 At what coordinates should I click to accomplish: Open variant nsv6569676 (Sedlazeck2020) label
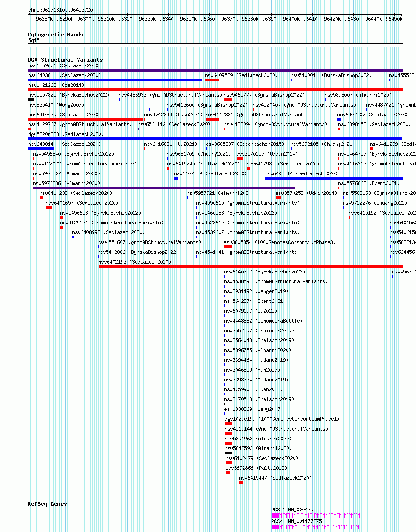[65, 65]
